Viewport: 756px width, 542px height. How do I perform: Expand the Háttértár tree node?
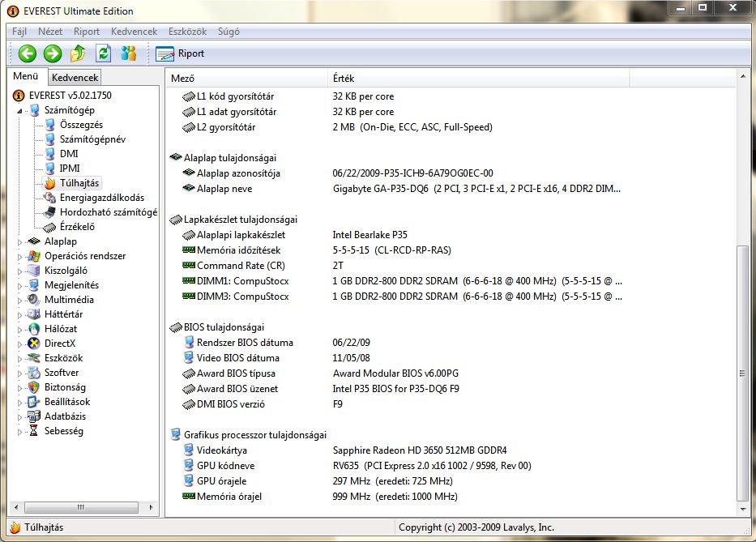[x=19, y=314]
